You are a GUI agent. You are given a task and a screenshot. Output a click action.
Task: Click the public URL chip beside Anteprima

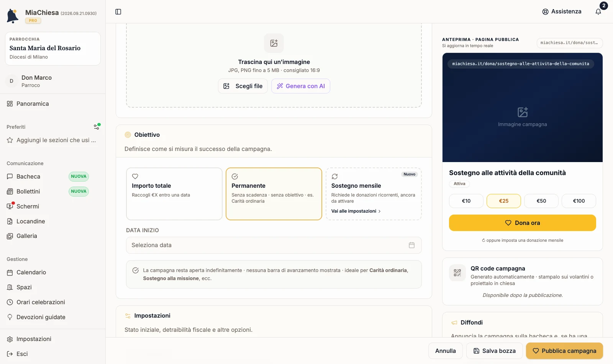(x=570, y=43)
